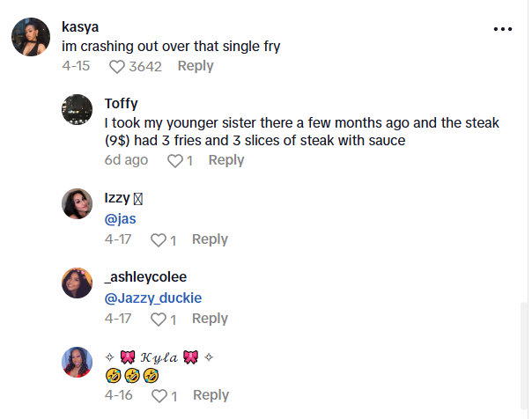
Task: Open Kyla's profile avatar
Action: (78, 363)
